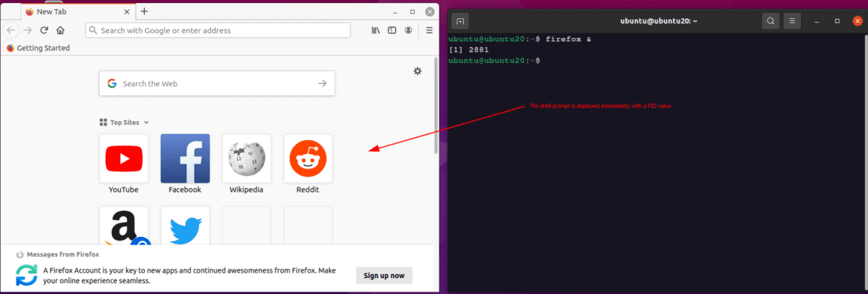Open the Firefox hamburger menu
The image size is (868, 294).
click(x=429, y=30)
